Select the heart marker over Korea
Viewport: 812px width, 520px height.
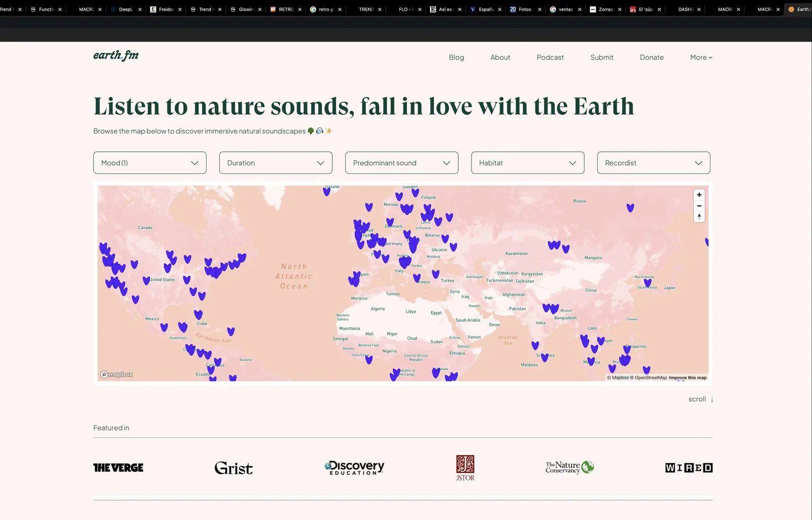tap(647, 284)
